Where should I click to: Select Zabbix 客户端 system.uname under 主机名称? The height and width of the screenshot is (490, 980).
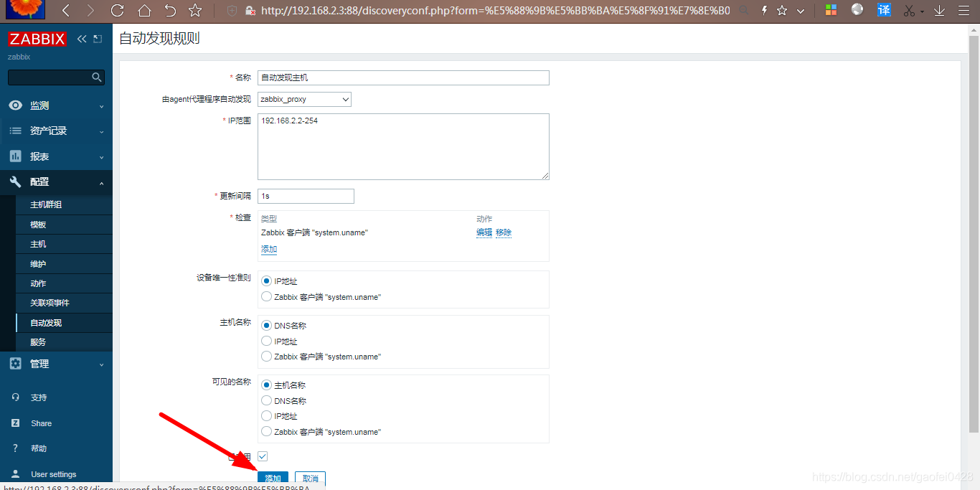click(x=267, y=357)
